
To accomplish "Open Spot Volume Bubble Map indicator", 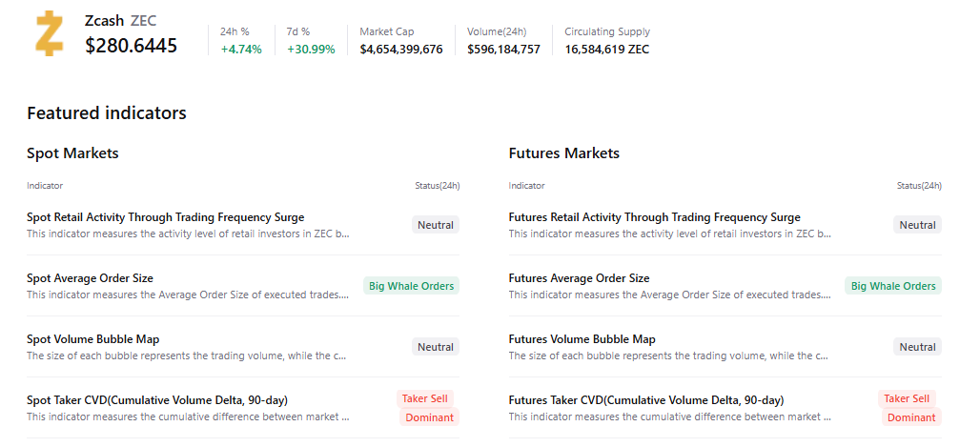I will 93,339.
